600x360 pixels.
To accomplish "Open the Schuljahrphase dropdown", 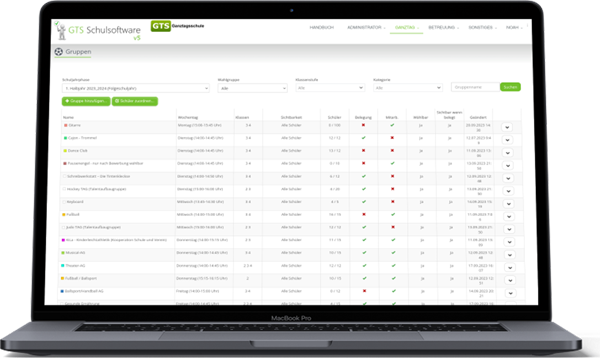I will pos(136,88).
